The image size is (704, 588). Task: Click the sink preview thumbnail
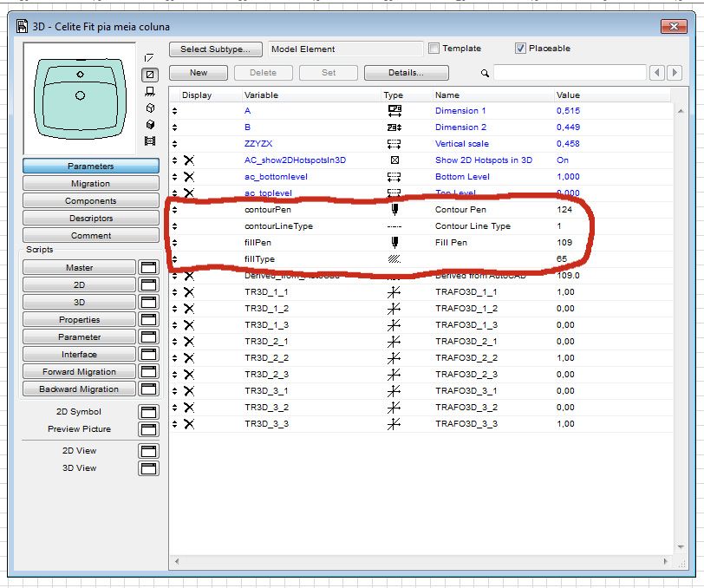coord(80,99)
